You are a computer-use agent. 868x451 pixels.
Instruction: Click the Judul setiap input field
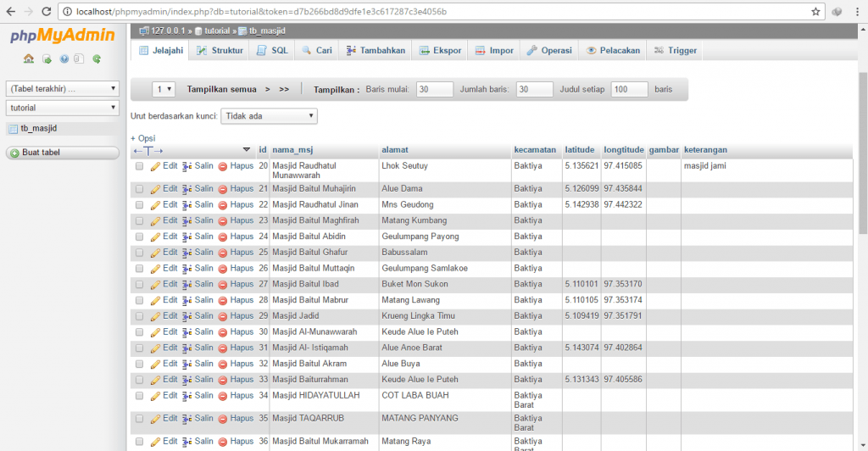tap(630, 89)
